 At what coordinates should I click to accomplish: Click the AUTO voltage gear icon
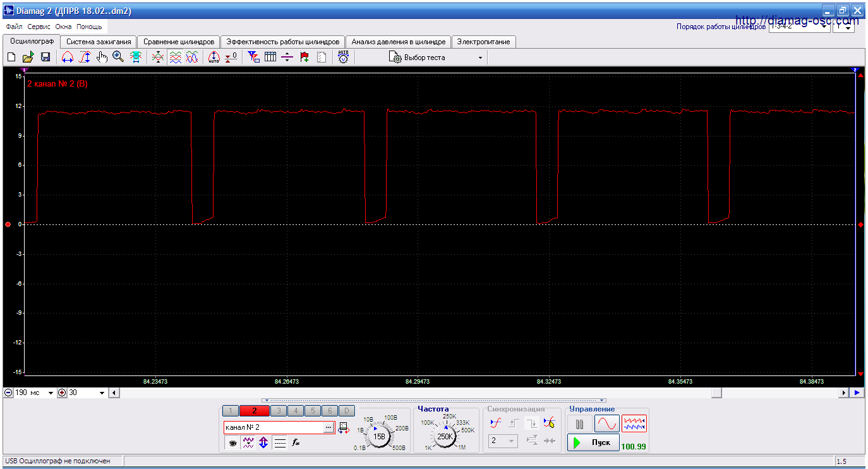click(x=343, y=58)
